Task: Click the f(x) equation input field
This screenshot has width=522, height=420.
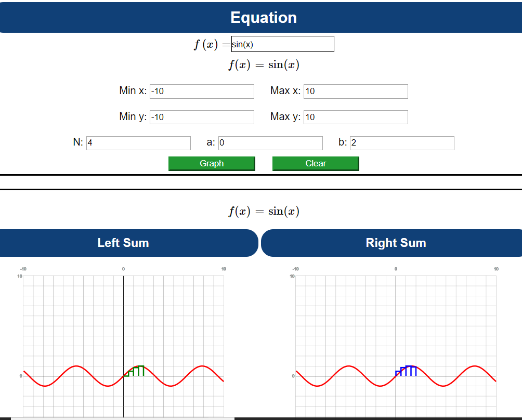Action: tap(283, 44)
